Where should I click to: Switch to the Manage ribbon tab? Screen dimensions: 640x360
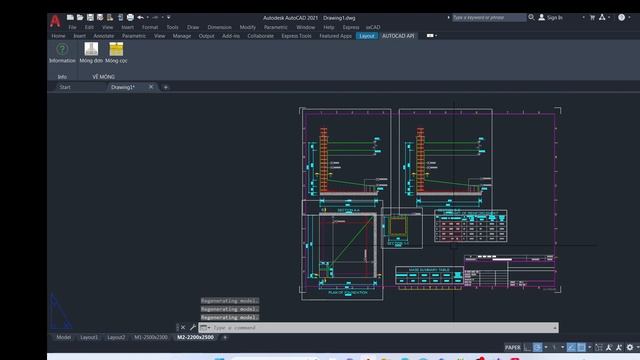click(x=182, y=36)
